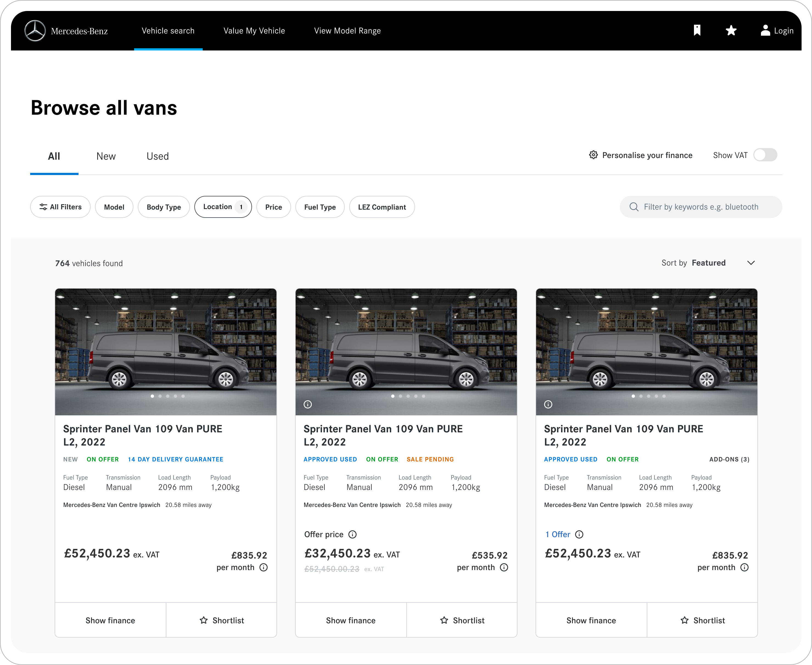The image size is (812, 665).
Task: Select last image dot on Sale Pending photo
Action: click(x=424, y=396)
